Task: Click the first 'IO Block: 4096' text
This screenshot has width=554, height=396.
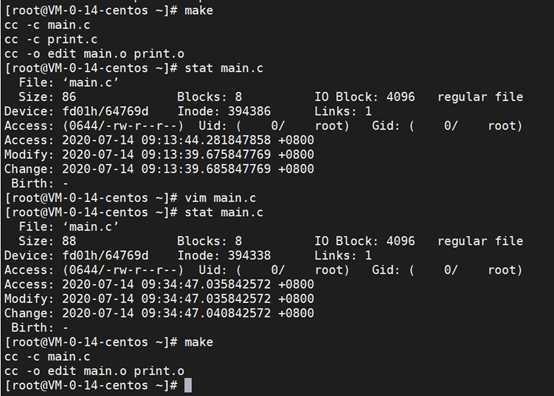Action: point(365,97)
